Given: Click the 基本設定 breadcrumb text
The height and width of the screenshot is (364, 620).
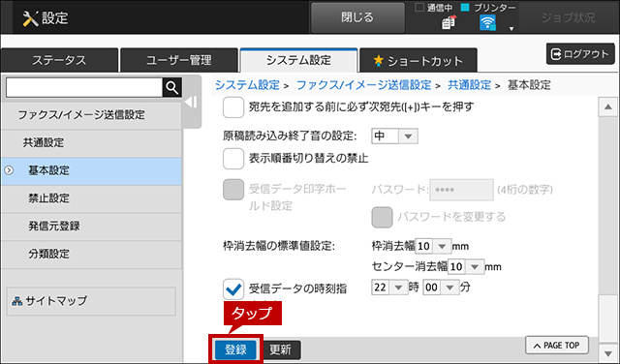Looking at the screenshot, I should click(529, 85).
